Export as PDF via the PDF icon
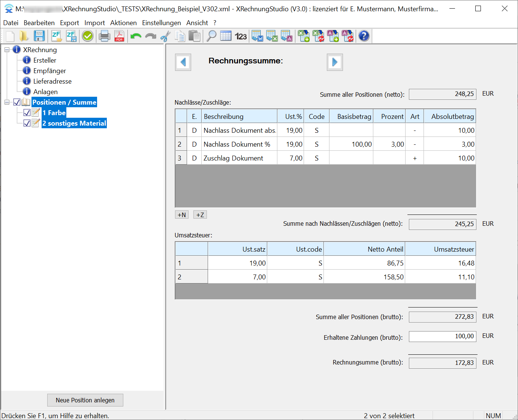The width and height of the screenshot is (518, 420). click(x=119, y=36)
